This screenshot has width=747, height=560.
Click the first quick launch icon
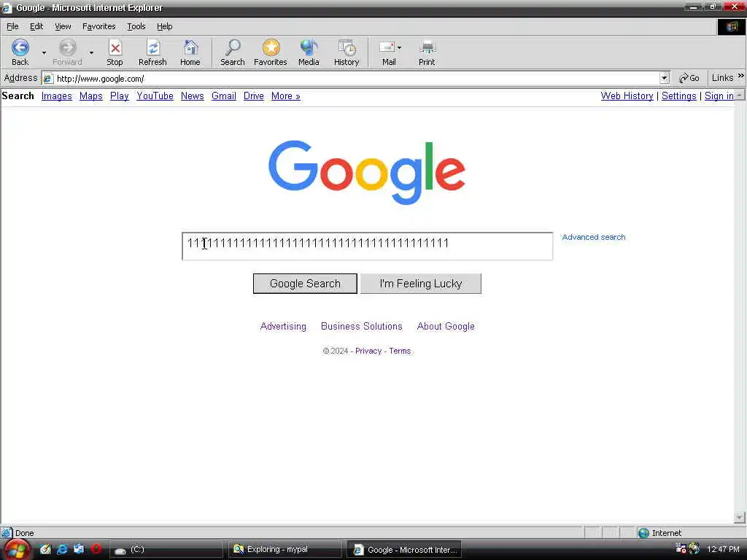click(x=45, y=549)
